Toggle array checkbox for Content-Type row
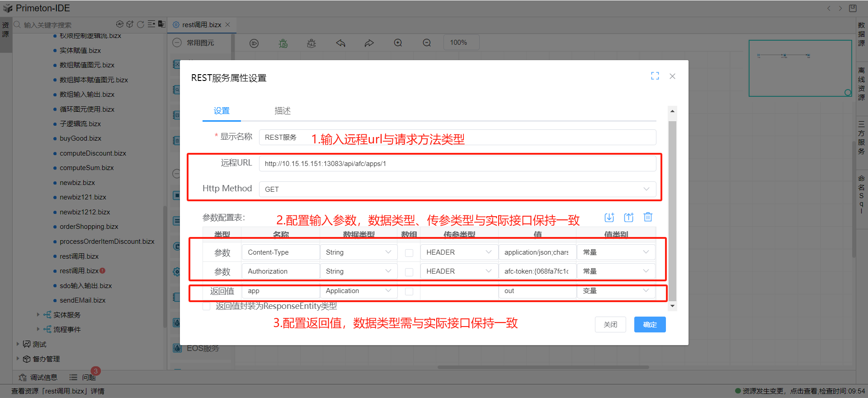Screen dimensions: 868x398 (x=409, y=253)
